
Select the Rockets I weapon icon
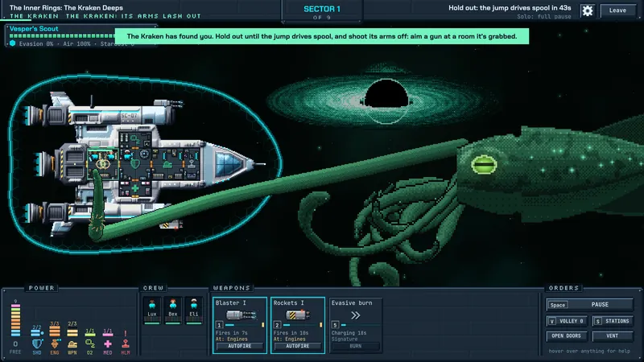click(x=298, y=315)
